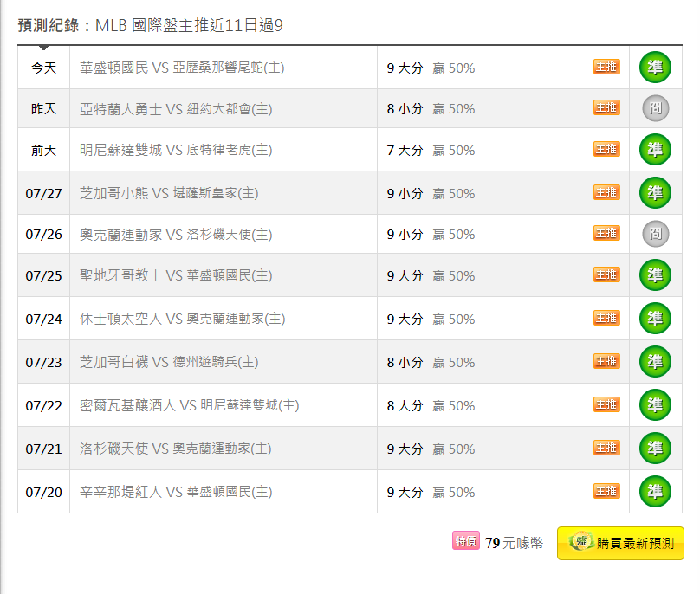Click the green 準 icon in 07/23 row

tap(655, 361)
